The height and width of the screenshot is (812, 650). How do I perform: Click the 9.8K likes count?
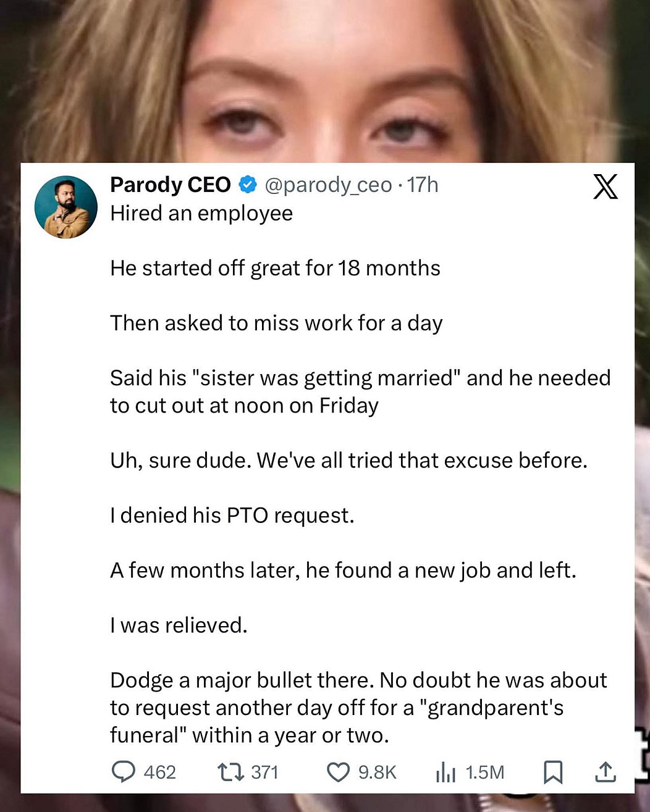[x=377, y=772]
